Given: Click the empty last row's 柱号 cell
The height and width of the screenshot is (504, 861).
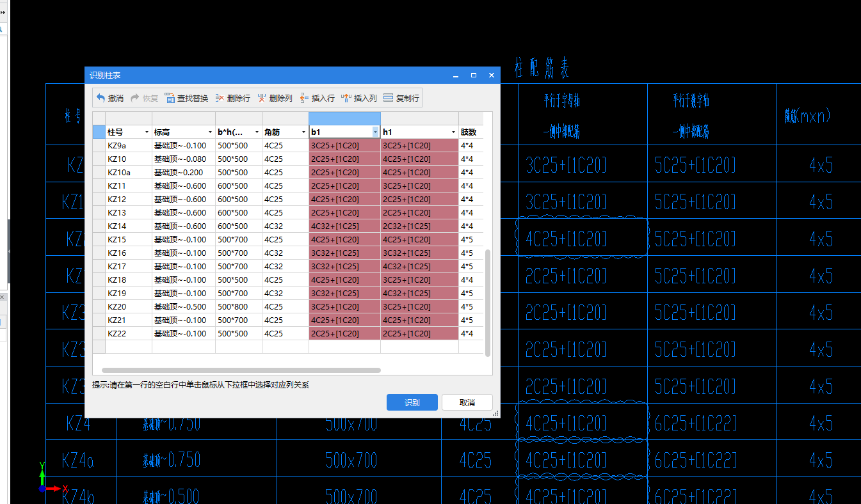Looking at the screenshot, I should pos(129,347).
